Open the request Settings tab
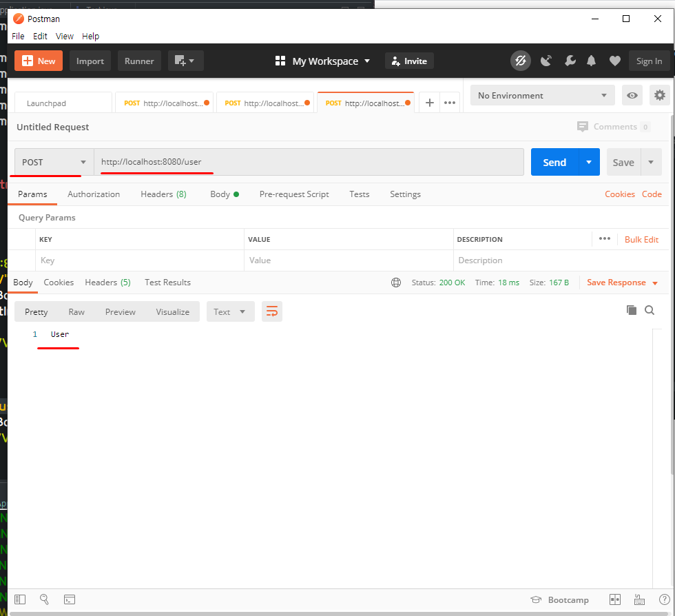 [x=405, y=194]
